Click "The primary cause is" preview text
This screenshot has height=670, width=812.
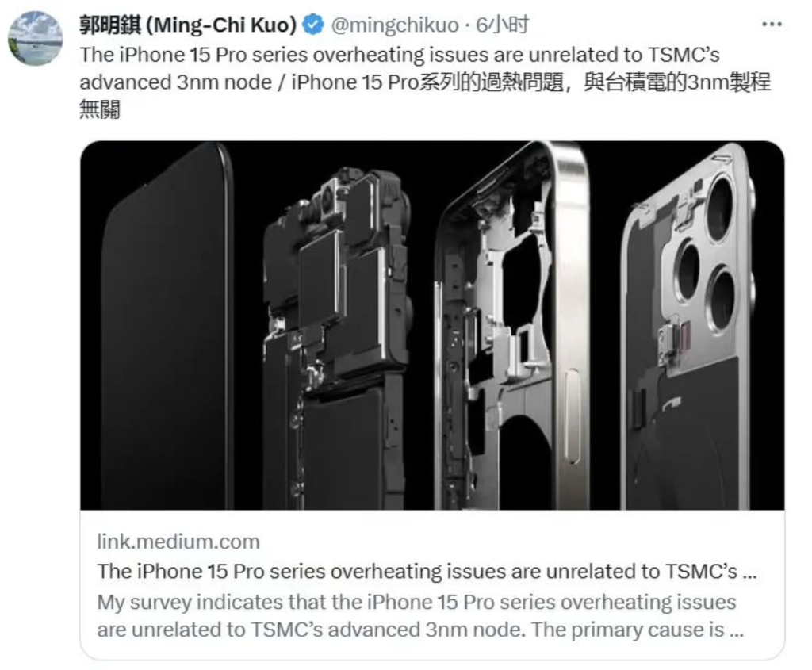tap(628, 630)
